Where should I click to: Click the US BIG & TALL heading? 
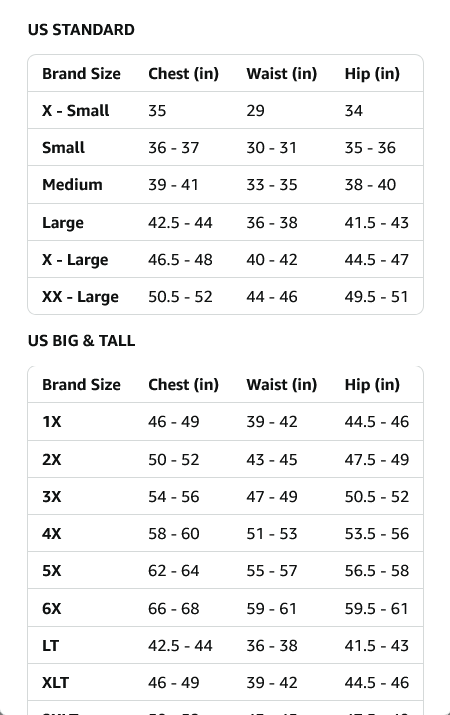tap(82, 341)
